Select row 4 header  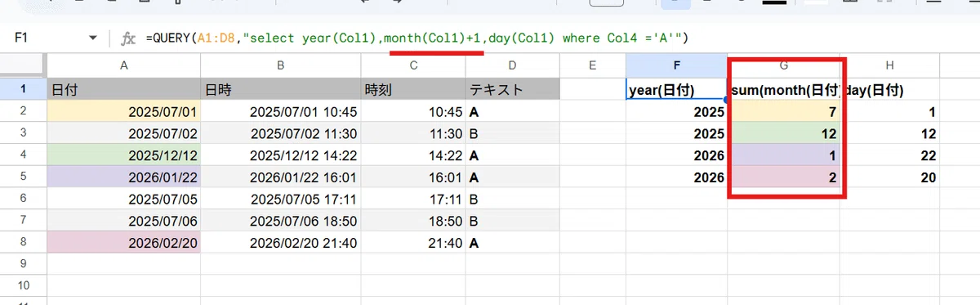[x=24, y=155]
